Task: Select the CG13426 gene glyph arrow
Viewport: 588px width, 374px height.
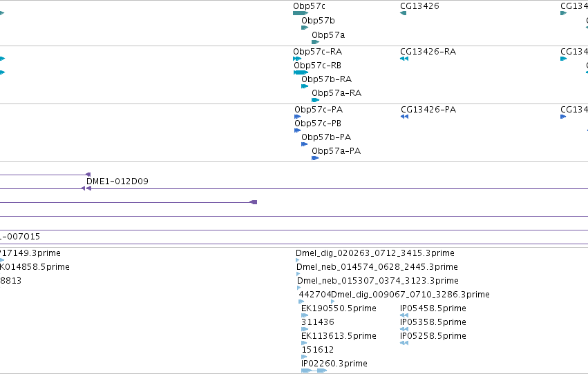Action: pos(403,13)
